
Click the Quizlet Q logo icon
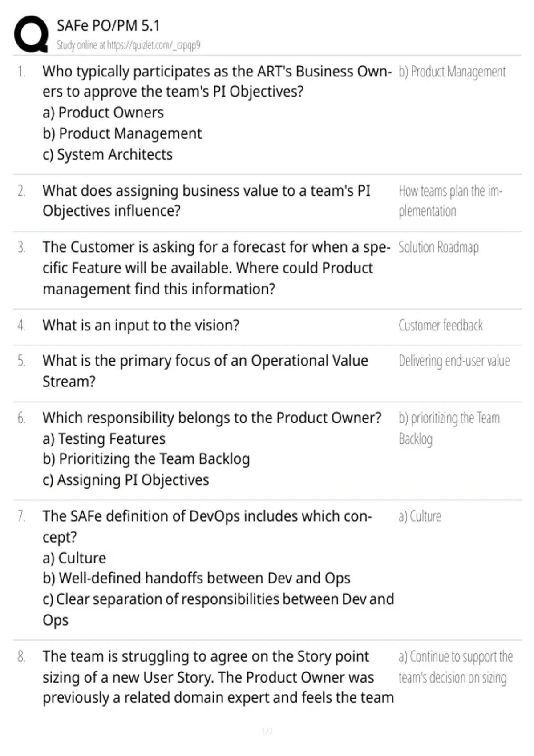31,34
